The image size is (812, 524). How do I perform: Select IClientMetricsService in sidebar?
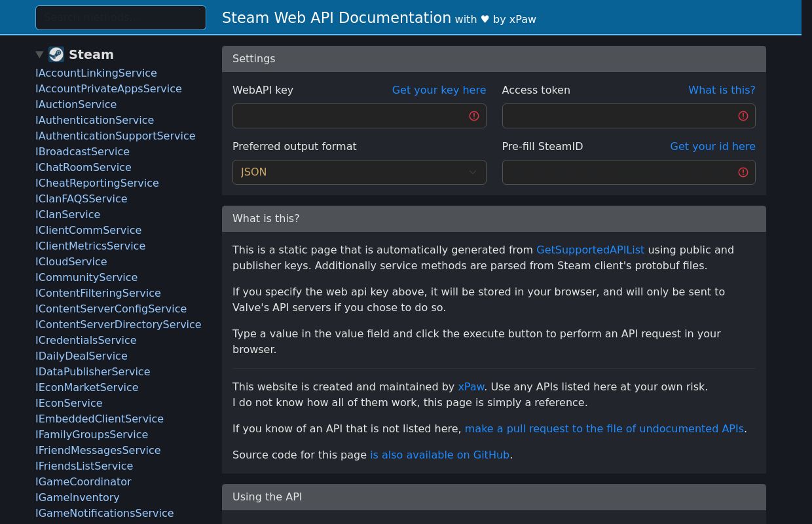point(90,246)
